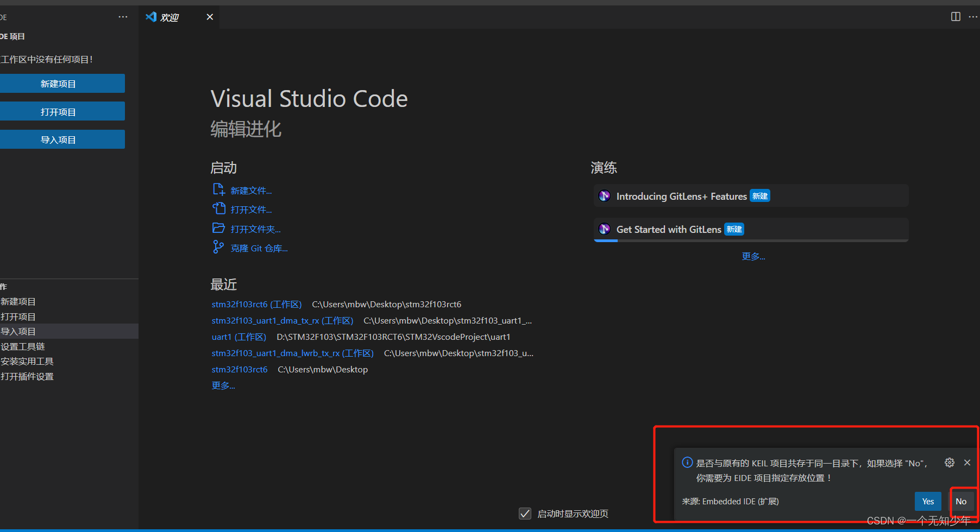Image resolution: width=980 pixels, height=532 pixels.
Task: Open recent stm32f103rct6 folder on Desktop
Action: coord(240,369)
